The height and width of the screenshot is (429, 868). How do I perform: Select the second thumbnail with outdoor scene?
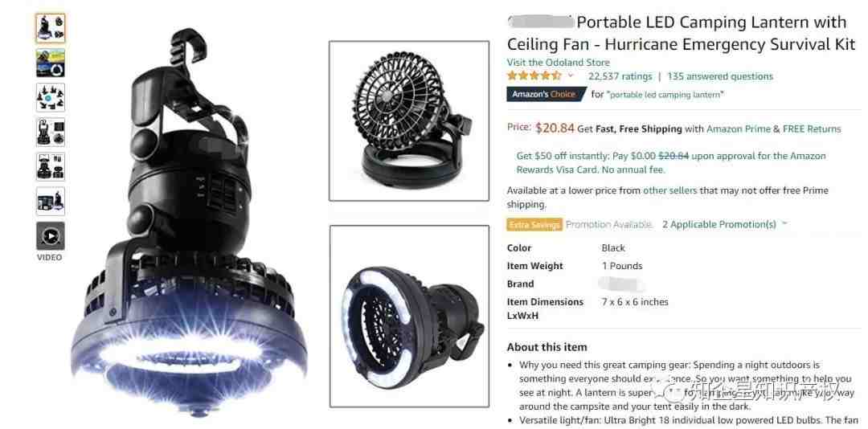51,63
